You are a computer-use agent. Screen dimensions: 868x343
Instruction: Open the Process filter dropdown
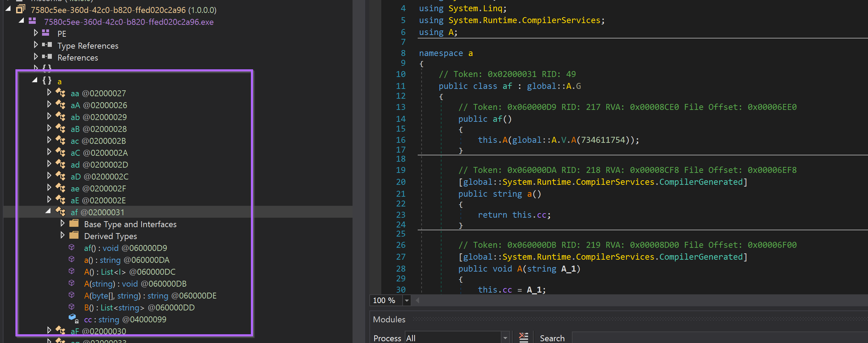(x=505, y=338)
